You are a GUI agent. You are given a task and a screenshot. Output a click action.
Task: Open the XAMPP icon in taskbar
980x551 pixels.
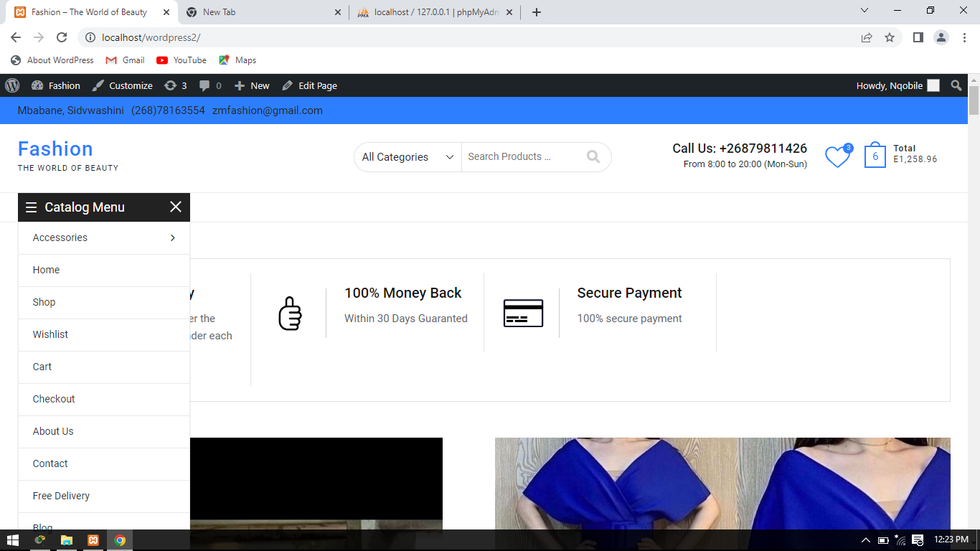(93, 540)
